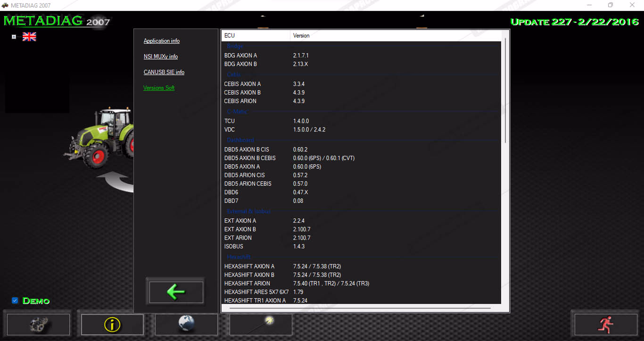Select the HEXASHIFT AXION A row
The height and width of the screenshot is (341, 644).
(x=361, y=266)
